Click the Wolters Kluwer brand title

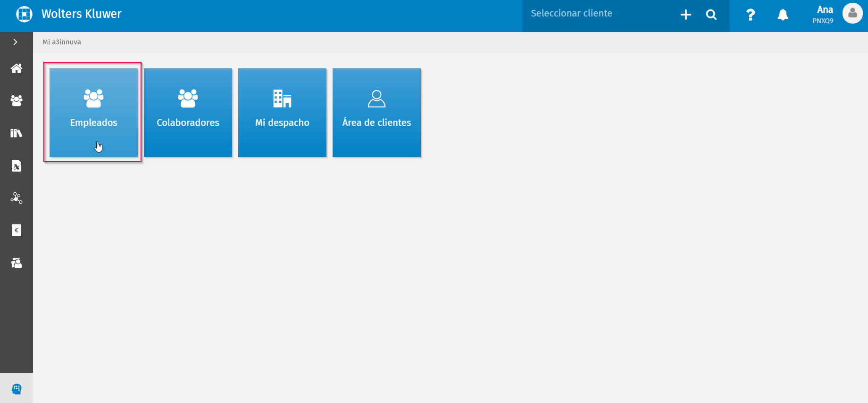82,14
